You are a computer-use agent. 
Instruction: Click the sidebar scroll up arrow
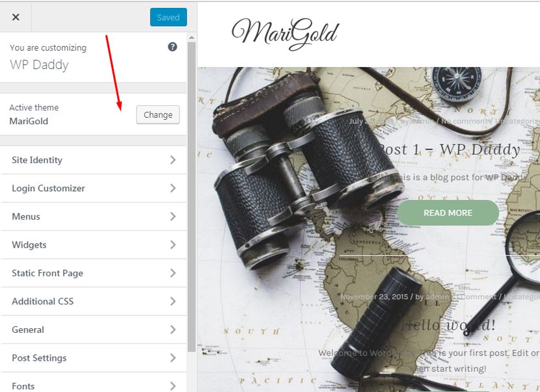tap(191, 37)
